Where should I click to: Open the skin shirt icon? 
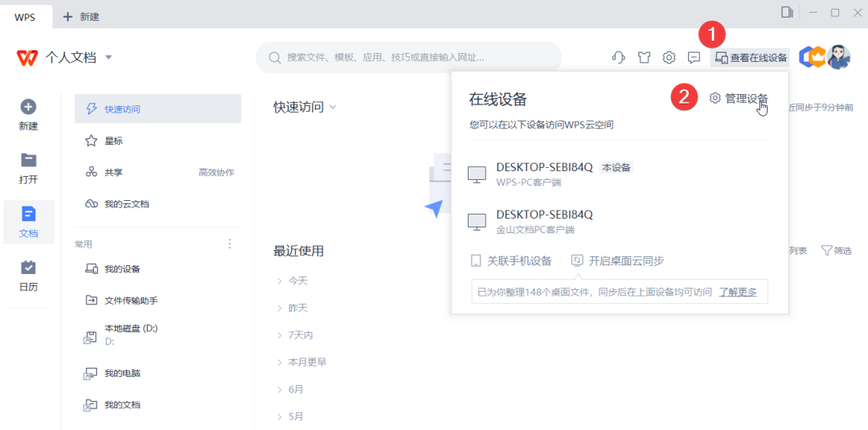(x=643, y=57)
